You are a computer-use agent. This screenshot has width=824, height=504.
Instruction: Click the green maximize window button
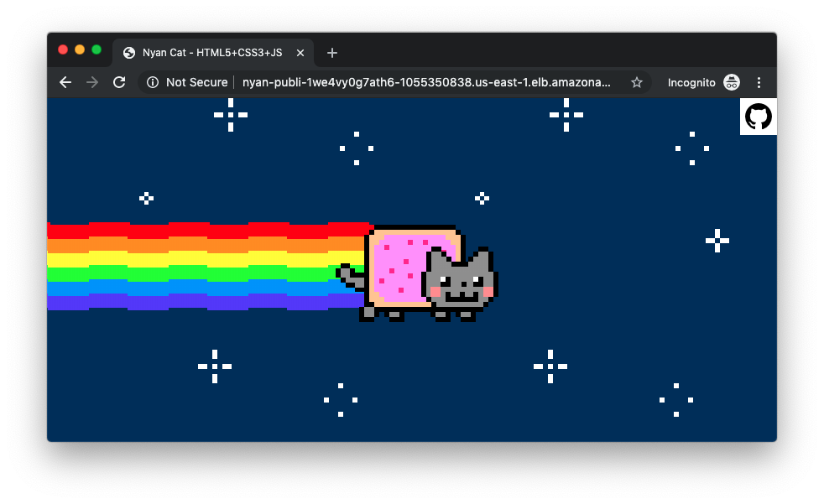pyautogui.click(x=96, y=49)
